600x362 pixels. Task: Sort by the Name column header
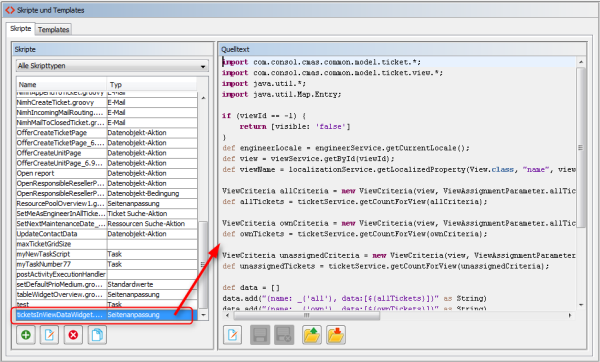point(61,85)
